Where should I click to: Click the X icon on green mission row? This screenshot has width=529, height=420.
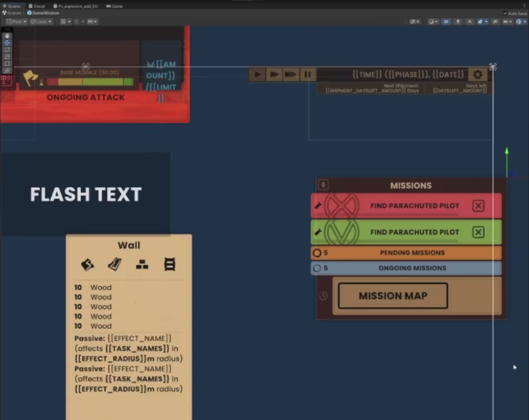(478, 232)
